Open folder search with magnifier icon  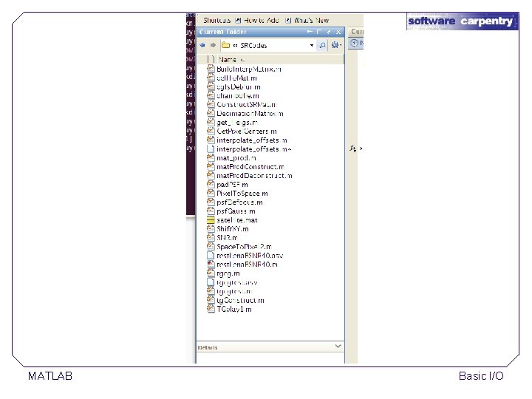(x=322, y=45)
